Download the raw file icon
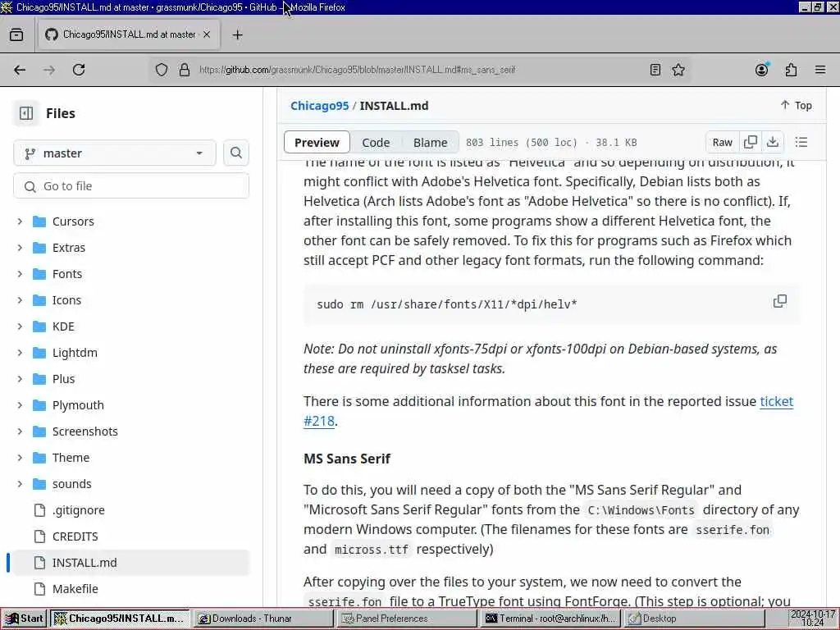The image size is (840, 630). coord(773,142)
